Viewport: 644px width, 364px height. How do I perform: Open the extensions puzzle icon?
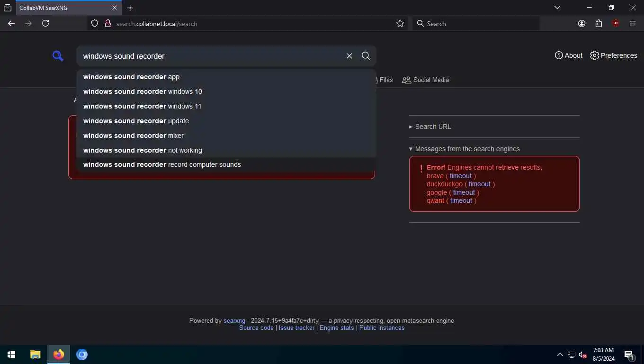click(599, 23)
